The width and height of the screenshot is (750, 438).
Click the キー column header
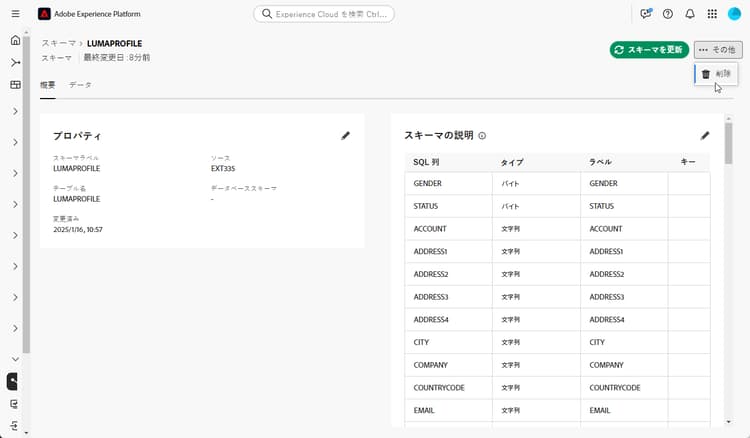pyautogui.click(x=688, y=162)
